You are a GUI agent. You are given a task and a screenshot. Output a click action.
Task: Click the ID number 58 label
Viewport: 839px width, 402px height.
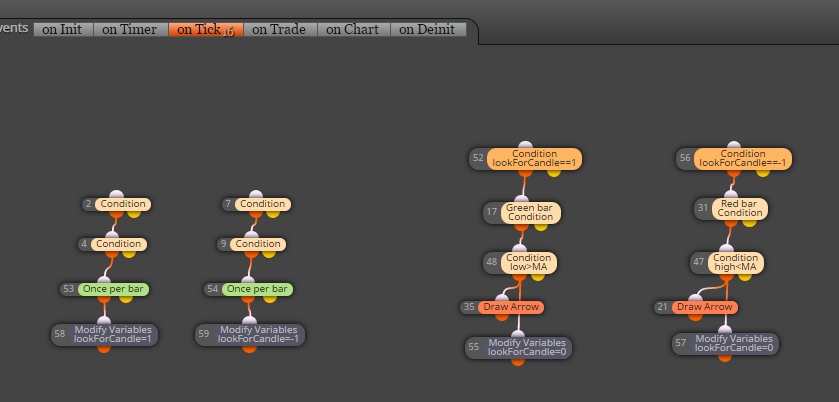click(59, 334)
